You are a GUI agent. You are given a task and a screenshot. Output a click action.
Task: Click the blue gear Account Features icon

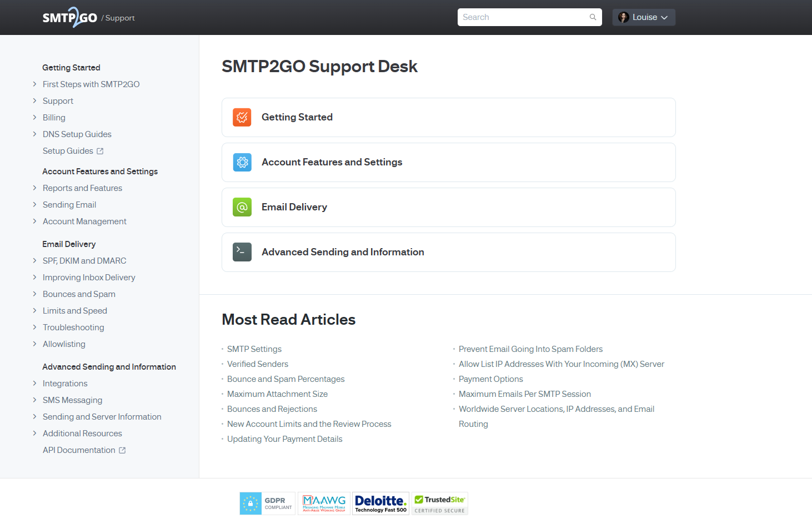[242, 162]
